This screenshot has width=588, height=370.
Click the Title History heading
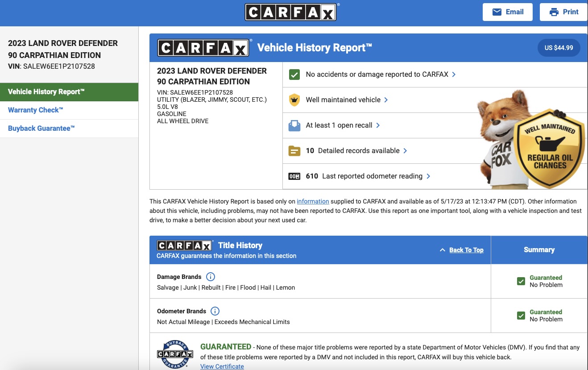pos(240,245)
